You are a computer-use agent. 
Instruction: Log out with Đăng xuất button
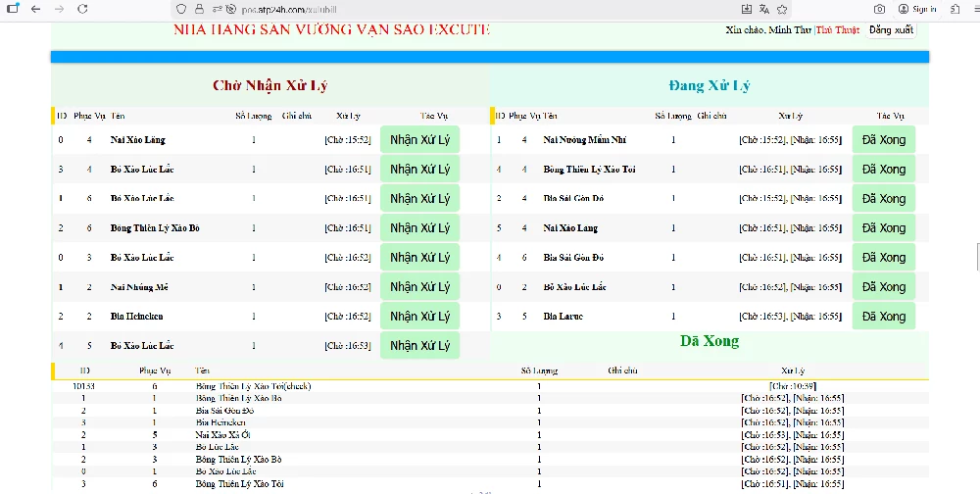click(x=891, y=30)
